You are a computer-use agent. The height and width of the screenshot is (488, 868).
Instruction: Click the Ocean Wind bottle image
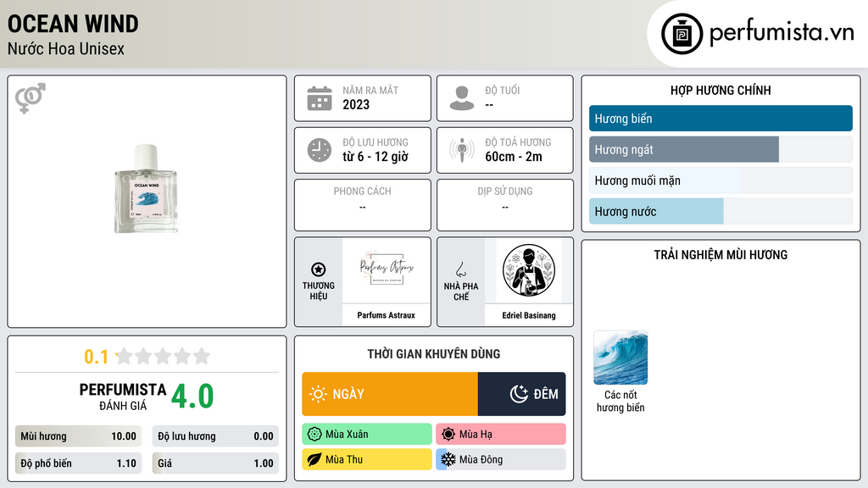(146, 189)
